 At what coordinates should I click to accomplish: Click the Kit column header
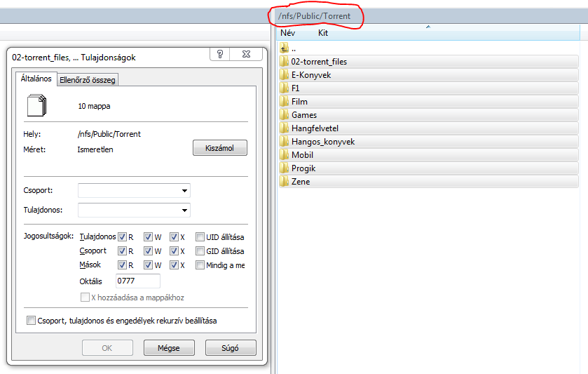[323, 33]
